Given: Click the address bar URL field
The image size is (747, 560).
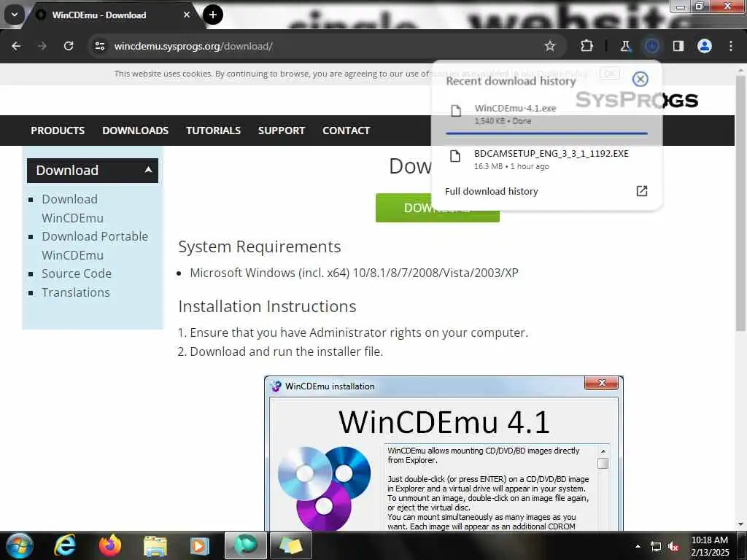Looking at the screenshot, I should (x=314, y=46).
